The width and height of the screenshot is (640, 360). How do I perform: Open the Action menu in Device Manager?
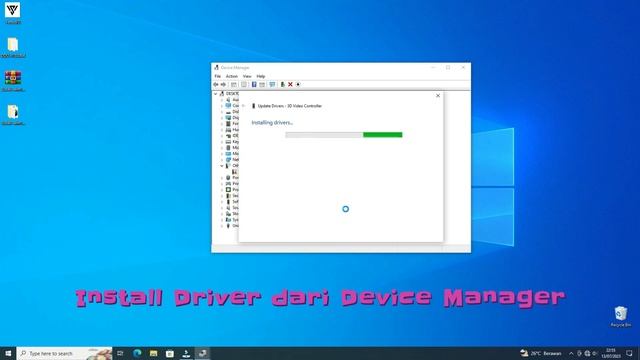tap(231, 76)
